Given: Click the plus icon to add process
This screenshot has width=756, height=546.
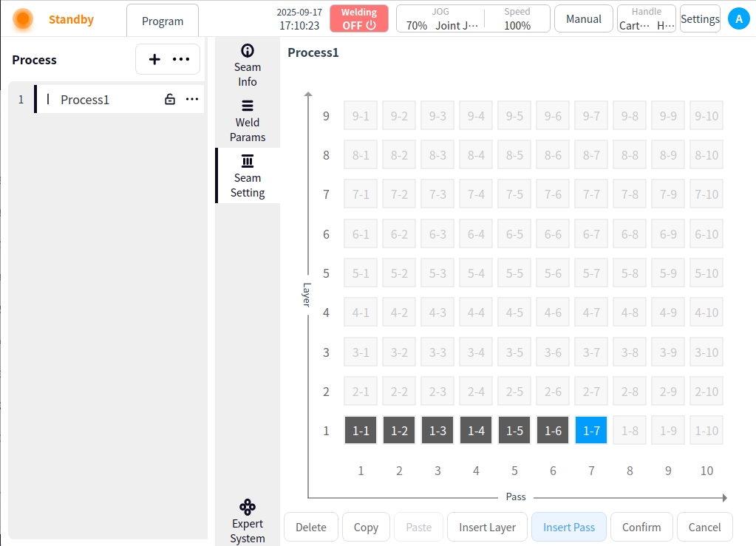Looking at the screenshot, I should click(154, 60).
